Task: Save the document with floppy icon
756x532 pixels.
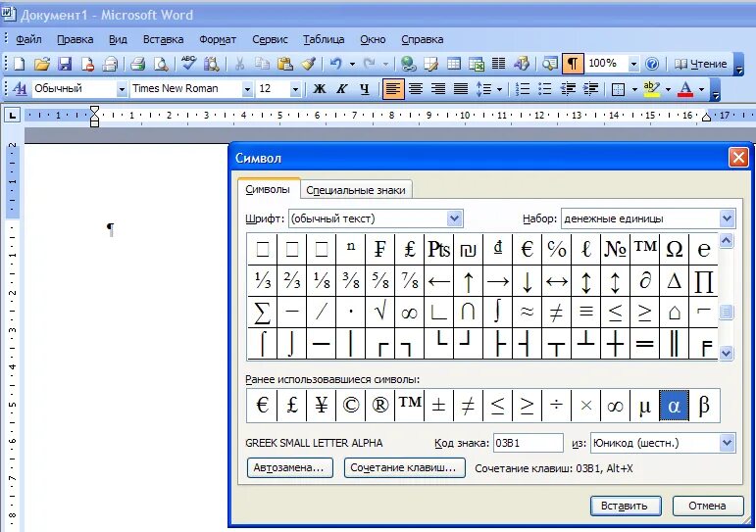Action: (65, 64)
